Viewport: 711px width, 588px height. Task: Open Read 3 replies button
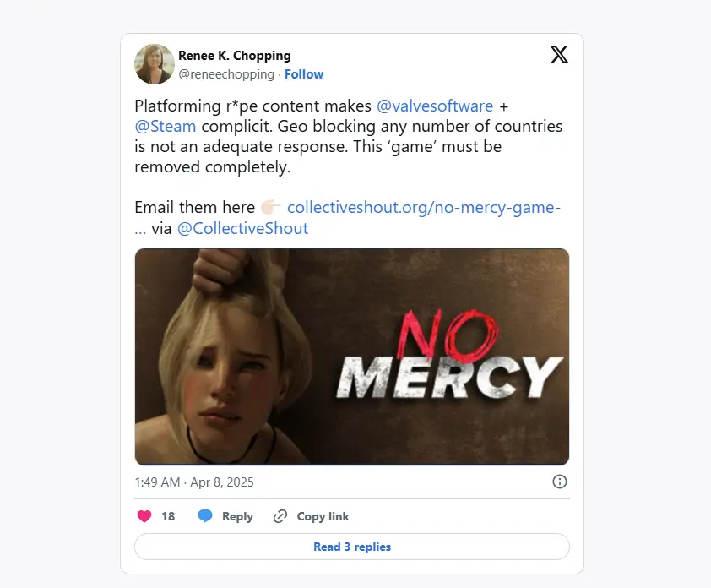point(352,547)
